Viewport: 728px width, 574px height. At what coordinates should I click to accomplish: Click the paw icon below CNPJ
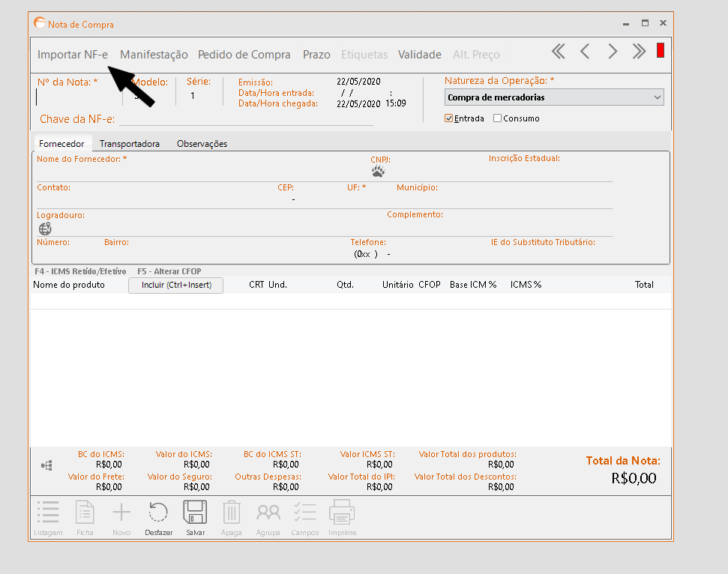pyautogui.click(x=378, y=171)
